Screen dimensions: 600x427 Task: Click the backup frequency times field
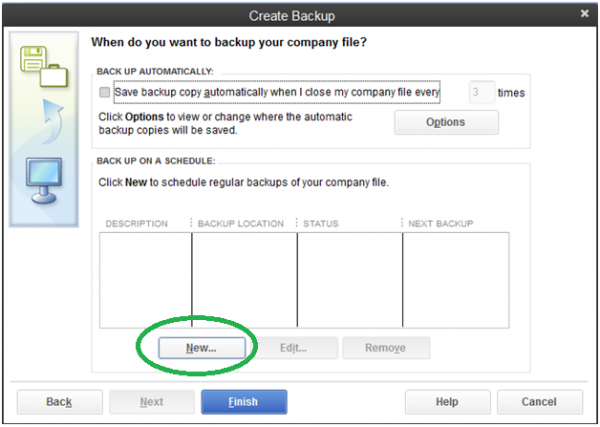pos(481,93)
